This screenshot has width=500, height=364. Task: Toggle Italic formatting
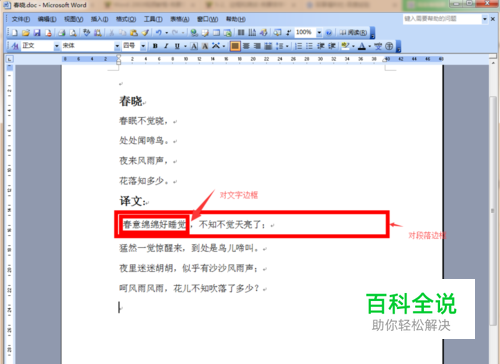[166, 46]
